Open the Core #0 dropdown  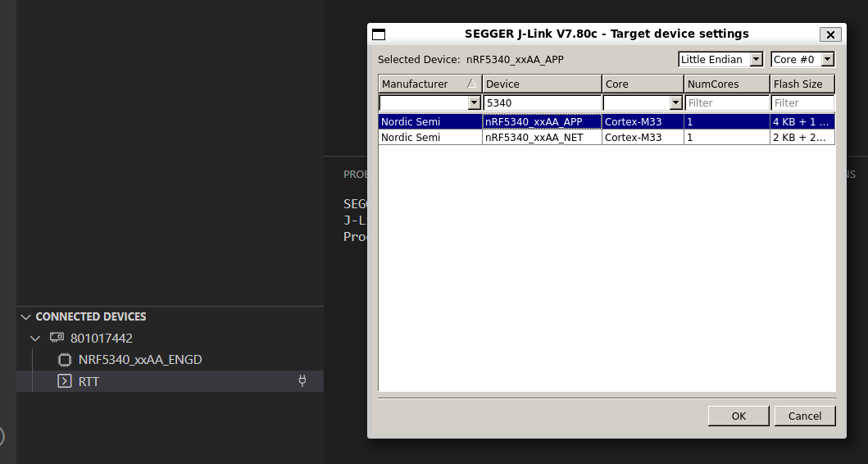[827, 59]
